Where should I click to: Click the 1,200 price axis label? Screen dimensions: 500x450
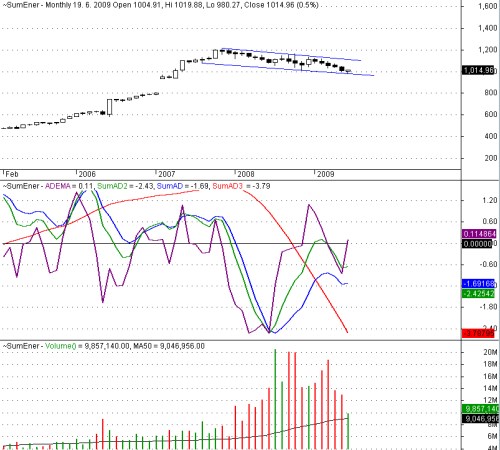tap(487, 50)
